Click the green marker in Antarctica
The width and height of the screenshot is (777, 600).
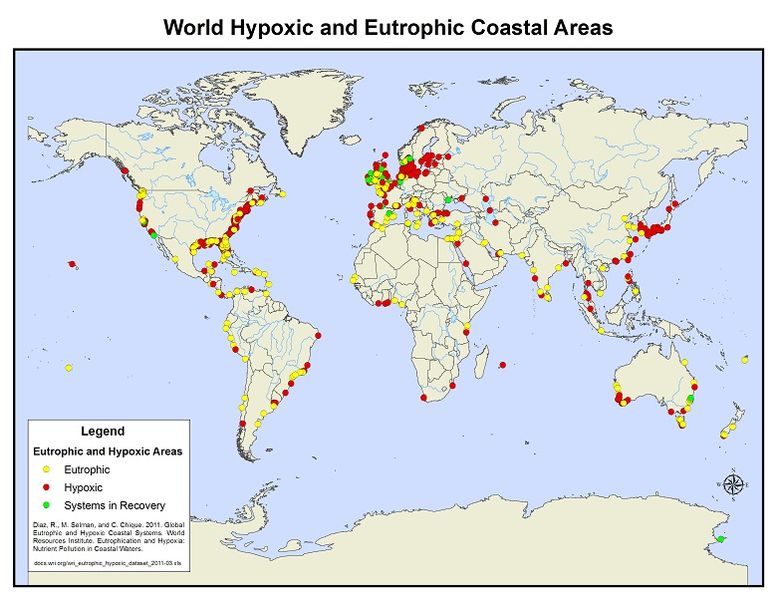[x=721, y=539]
